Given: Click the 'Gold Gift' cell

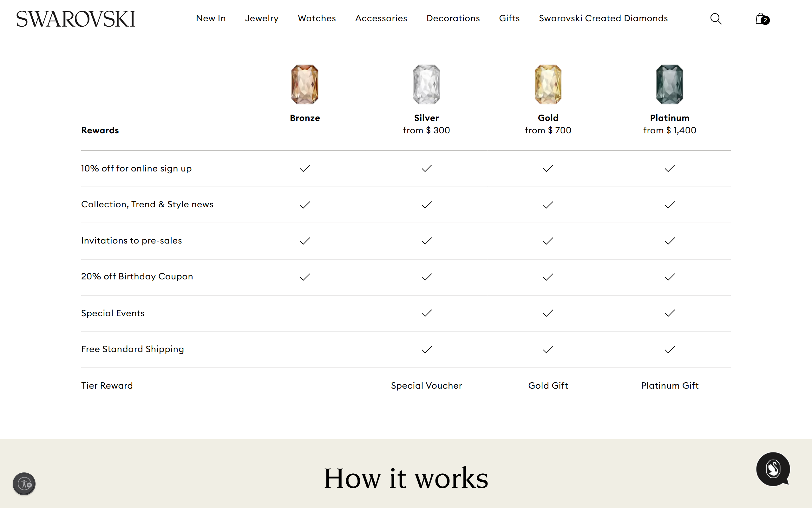Looking at the screenshot, I should [x=548, y=385].
